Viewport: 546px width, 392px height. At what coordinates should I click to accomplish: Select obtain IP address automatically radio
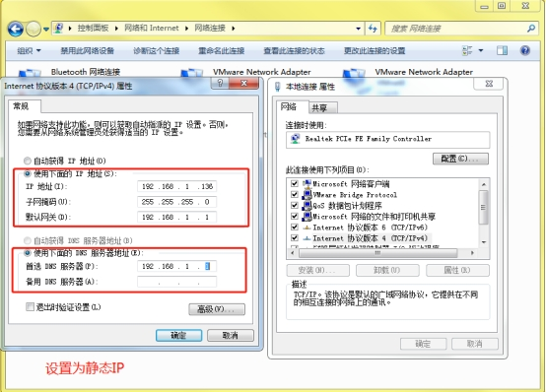pos(28,161)
